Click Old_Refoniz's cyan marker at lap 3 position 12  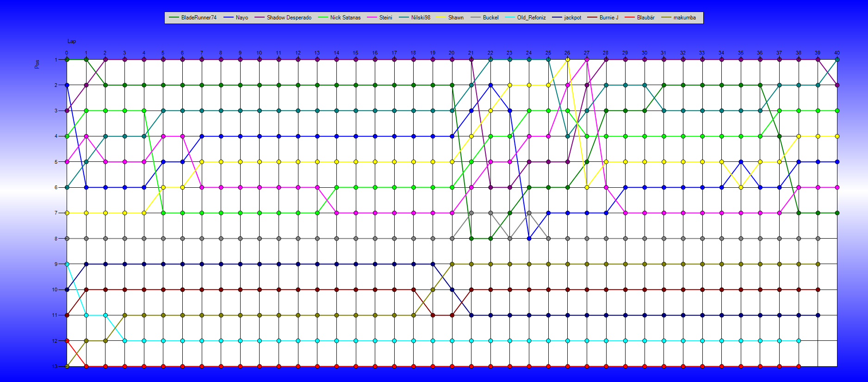[124, 341]
